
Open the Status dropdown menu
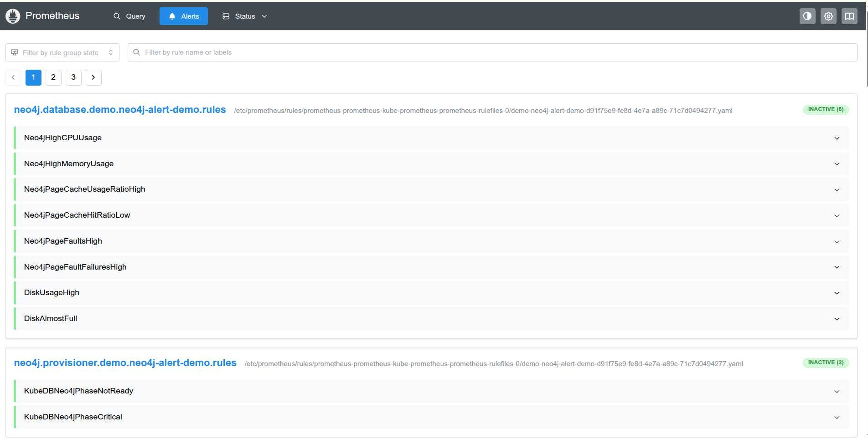click(x=245, y=16)
